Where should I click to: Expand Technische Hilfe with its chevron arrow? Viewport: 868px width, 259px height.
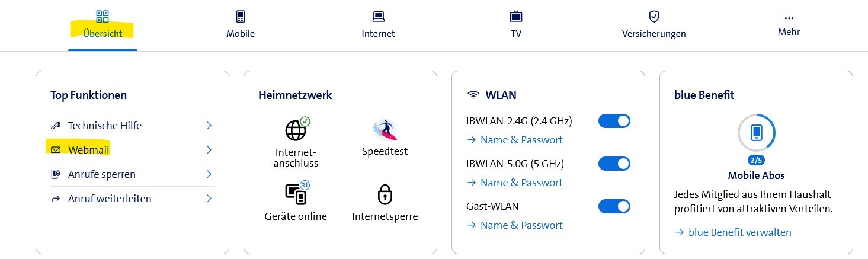coord(209,126)
